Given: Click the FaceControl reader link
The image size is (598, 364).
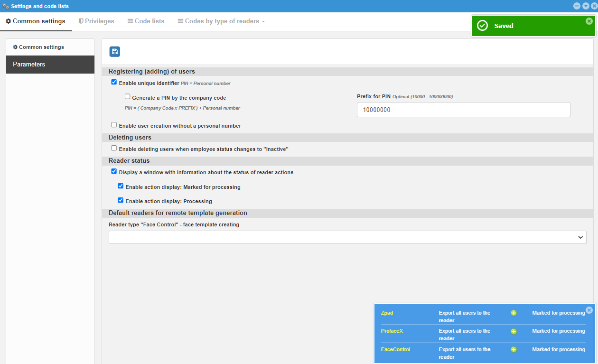Looking at the screenshot, I should pos(396,350).
